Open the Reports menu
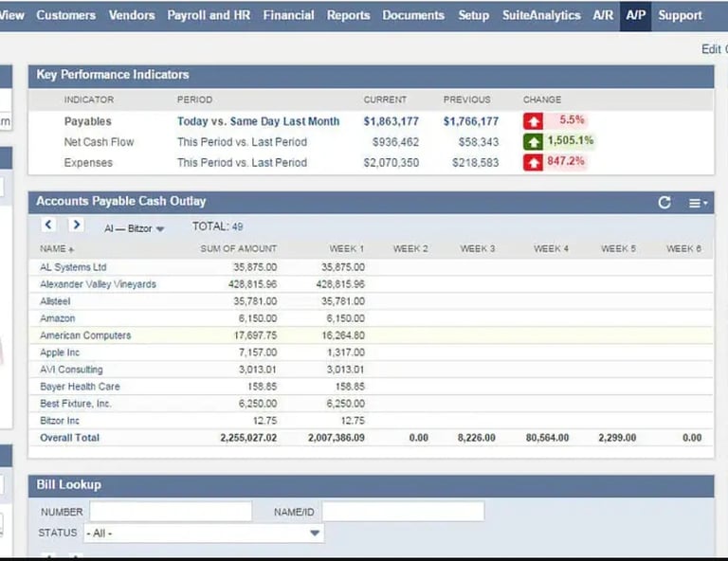 tap(348, 15)
